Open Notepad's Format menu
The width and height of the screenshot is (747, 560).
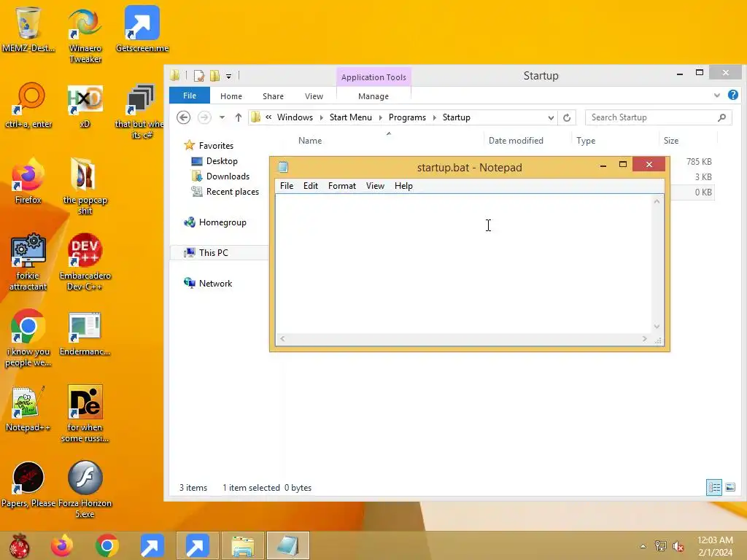[x=342, y=186]
